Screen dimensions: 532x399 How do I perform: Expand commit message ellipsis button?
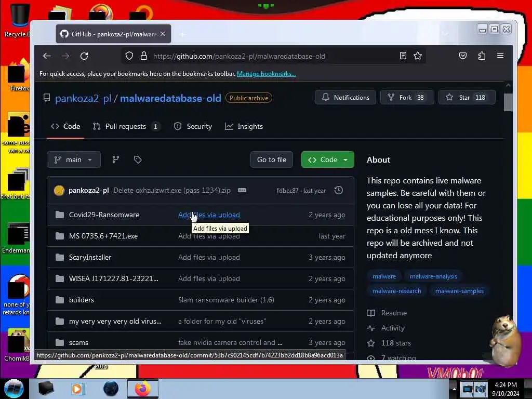[x=242, y=190]
